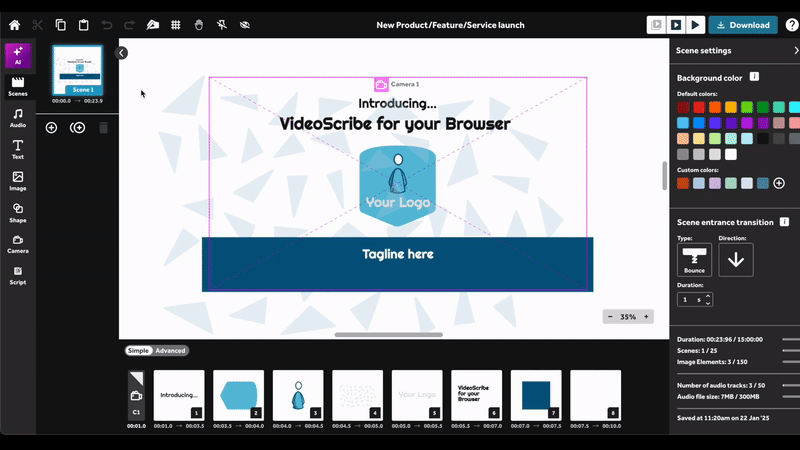Open the Scenes tab
This screenshot has width=800, height=450.
18,86
